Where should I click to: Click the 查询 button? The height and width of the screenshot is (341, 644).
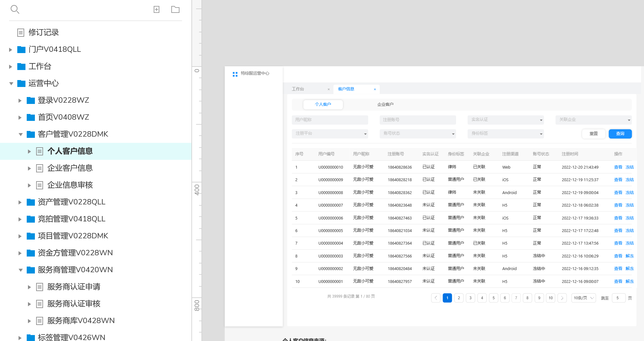pos(620,134)
